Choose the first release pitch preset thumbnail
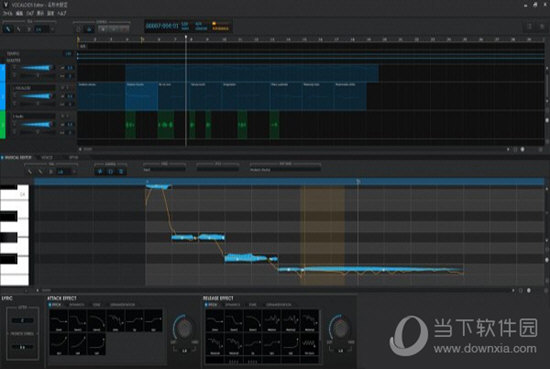Screen dimensions: 550x369 pos(215,321)
